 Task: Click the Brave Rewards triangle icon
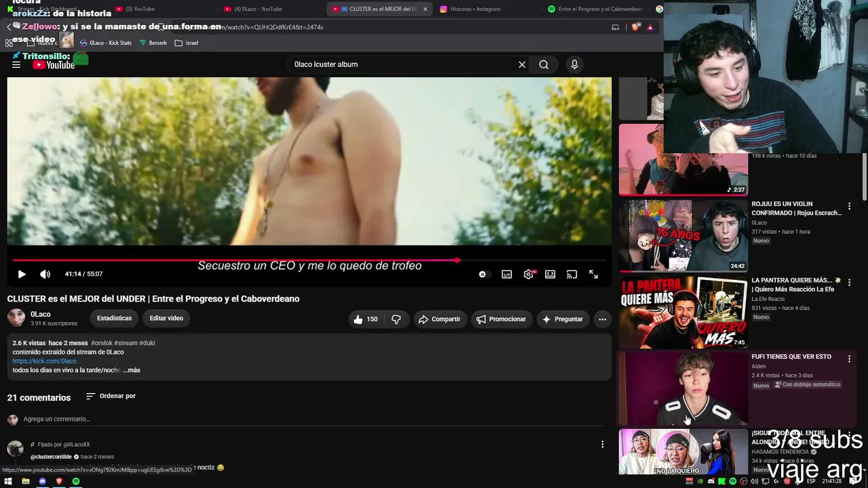[650, 27]
